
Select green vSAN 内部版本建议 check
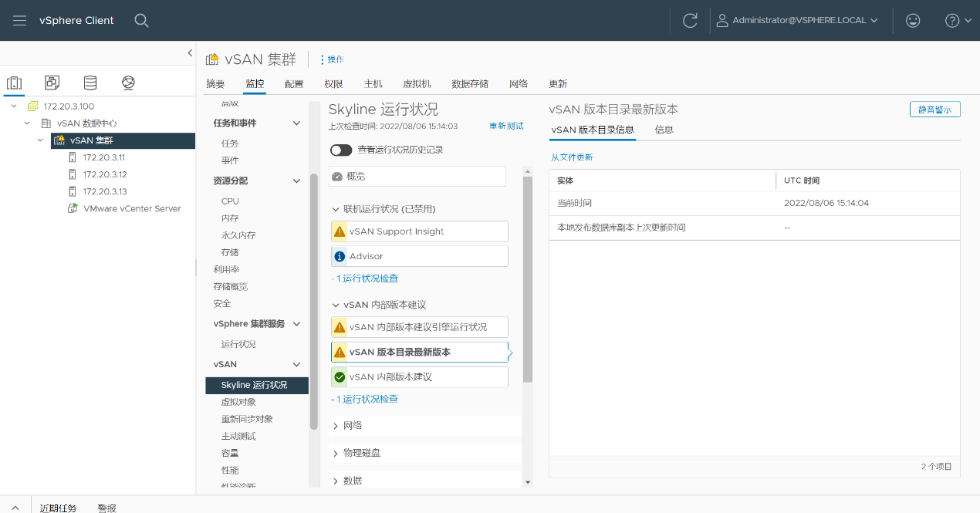pos(419,377)
